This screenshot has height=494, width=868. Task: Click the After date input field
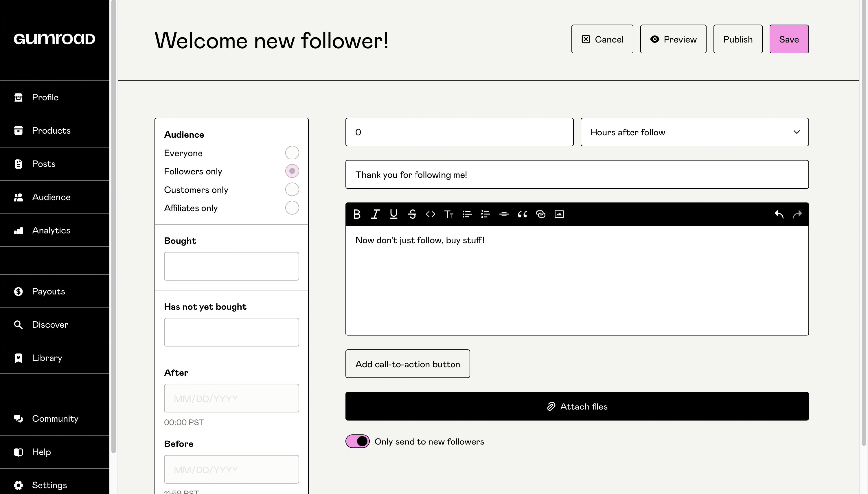(x=231, y=398)
